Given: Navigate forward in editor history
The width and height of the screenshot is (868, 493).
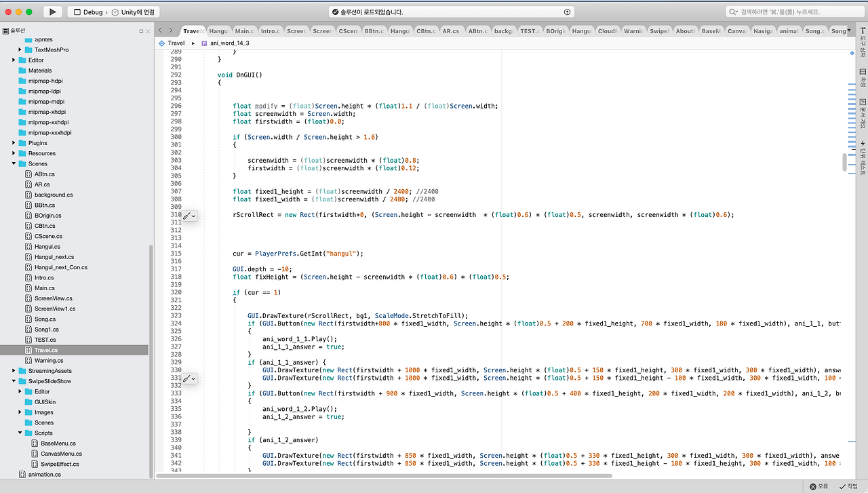Looking at the screenshot, I should [x=171, y=31].
